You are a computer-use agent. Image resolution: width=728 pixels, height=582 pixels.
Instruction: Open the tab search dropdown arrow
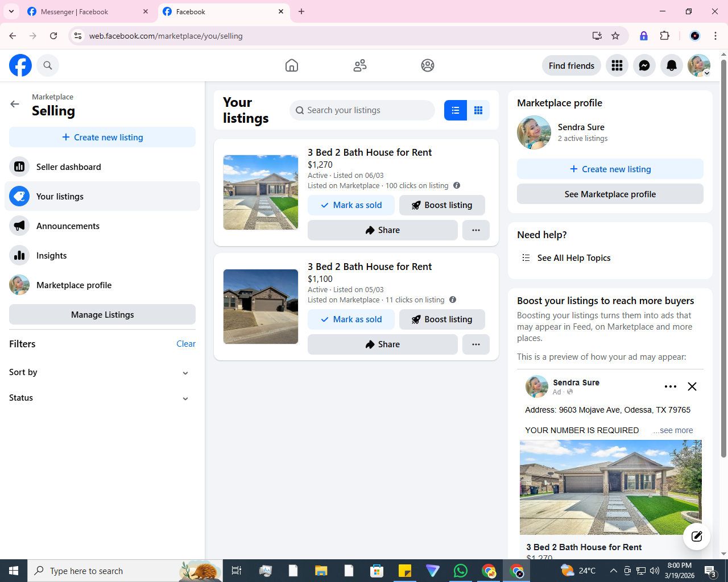pos(11,11)
